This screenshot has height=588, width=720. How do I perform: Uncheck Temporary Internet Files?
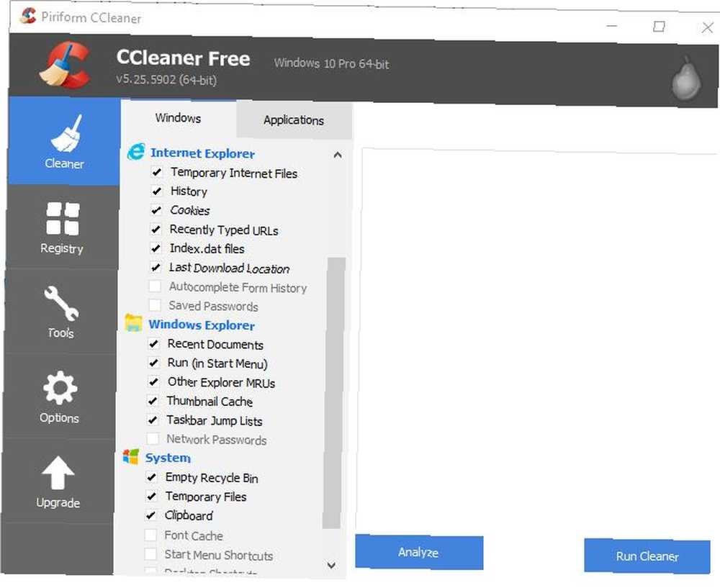156,172
